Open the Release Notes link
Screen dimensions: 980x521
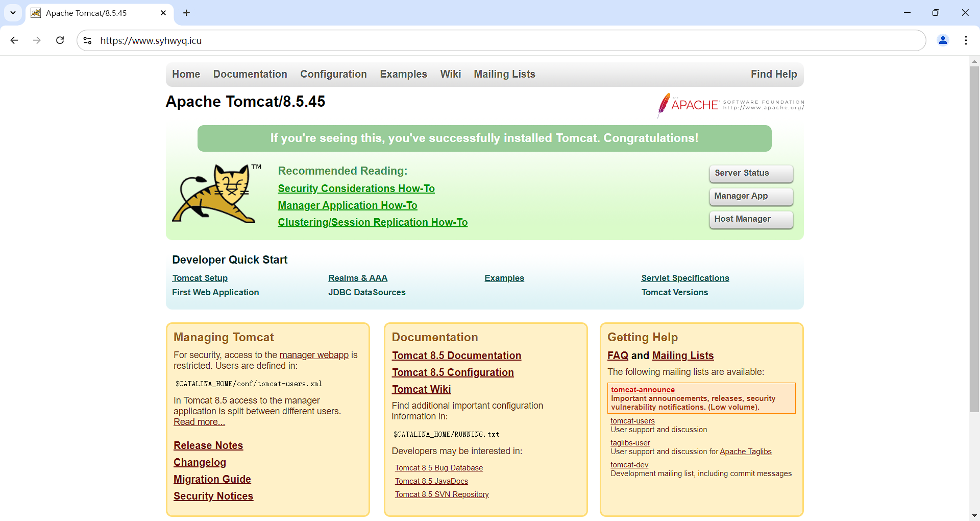click(208, 445)
